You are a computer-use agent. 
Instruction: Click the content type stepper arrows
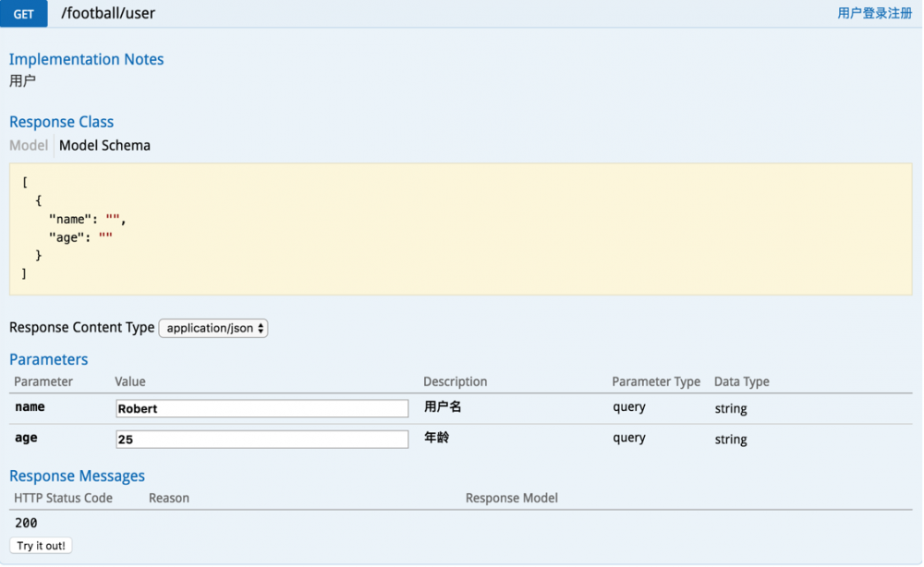point(259,328)
